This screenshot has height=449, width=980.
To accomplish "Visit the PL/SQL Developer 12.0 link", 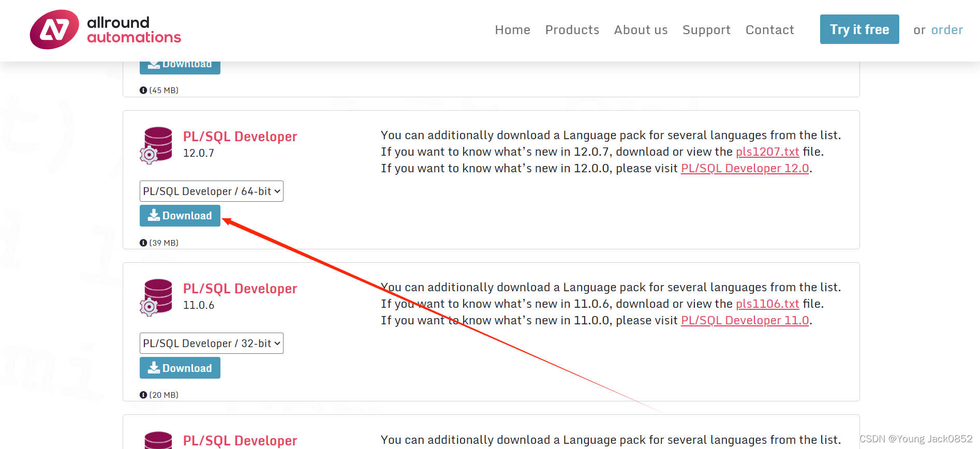I will 745,168.
